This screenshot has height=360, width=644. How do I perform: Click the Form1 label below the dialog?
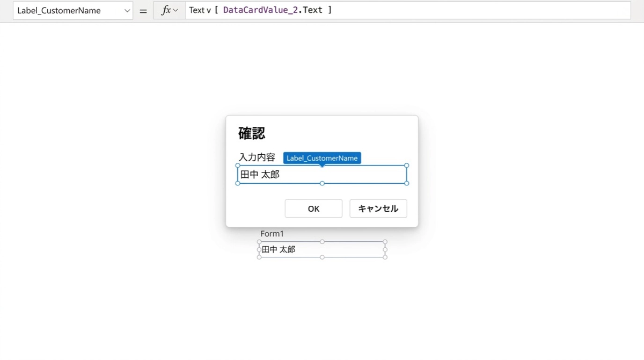[272, 234]
